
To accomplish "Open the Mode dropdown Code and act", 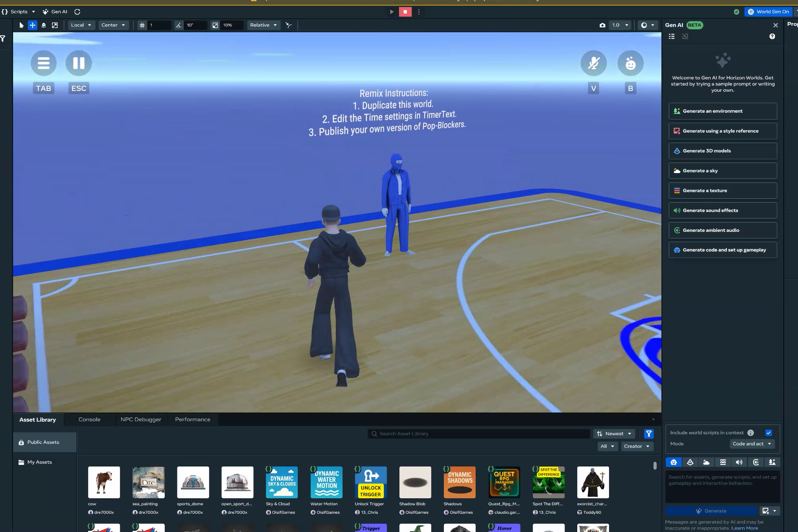I will click(752, 444).
